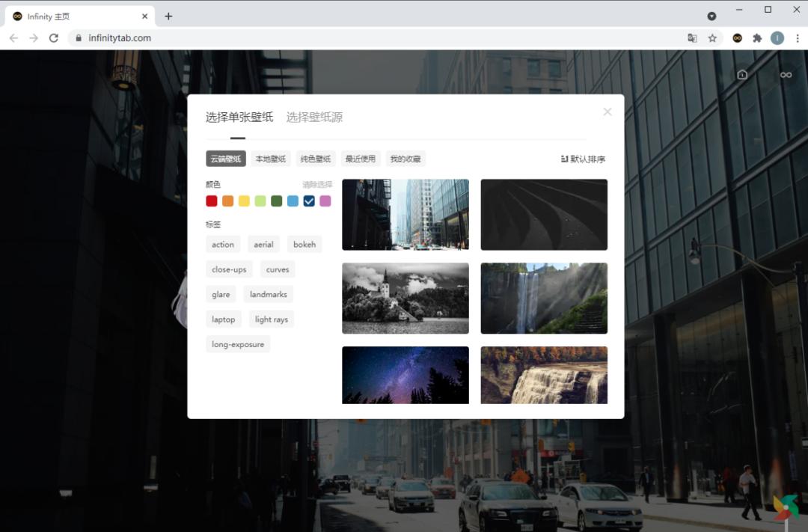Screen dimensions: 808x532
Task: Open a new browser tab with plus button
Action: click(168, 15)
